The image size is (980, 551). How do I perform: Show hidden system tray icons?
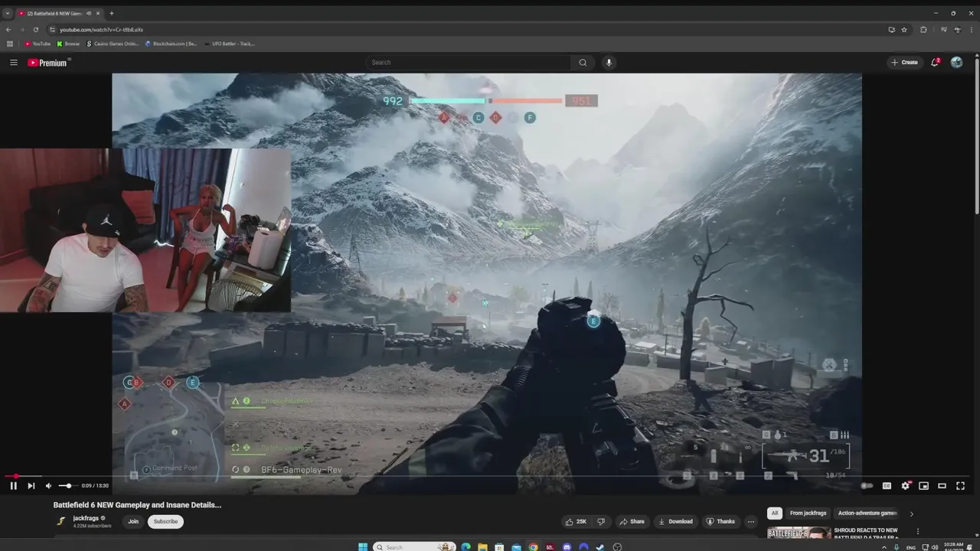coord(885,547)
